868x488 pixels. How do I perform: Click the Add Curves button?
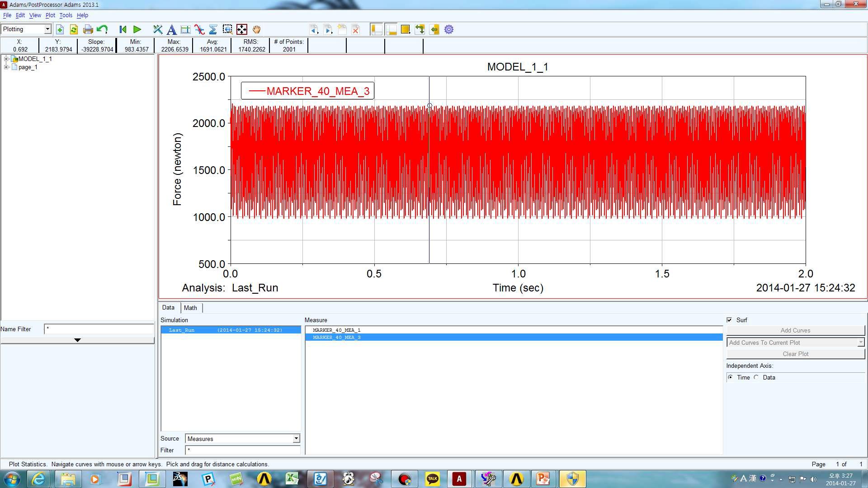(x=796, y=329)
